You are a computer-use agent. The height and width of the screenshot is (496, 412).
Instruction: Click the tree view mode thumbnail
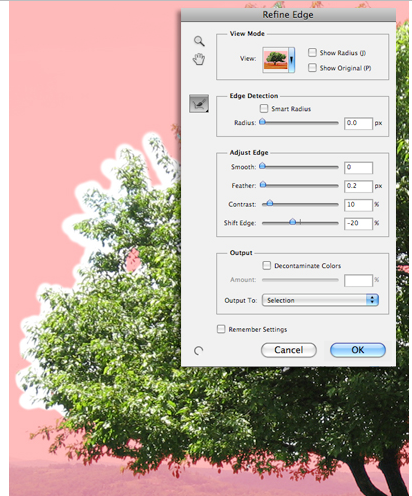275,60
